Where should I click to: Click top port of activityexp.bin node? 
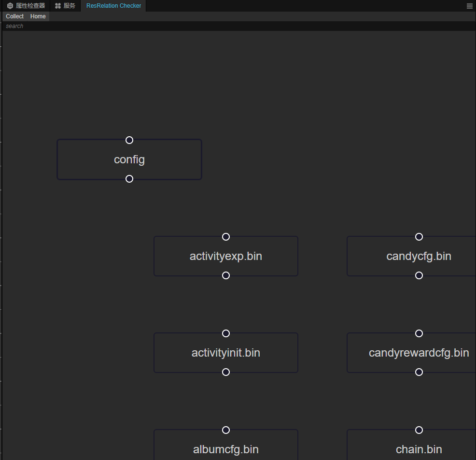pos(226,237)
